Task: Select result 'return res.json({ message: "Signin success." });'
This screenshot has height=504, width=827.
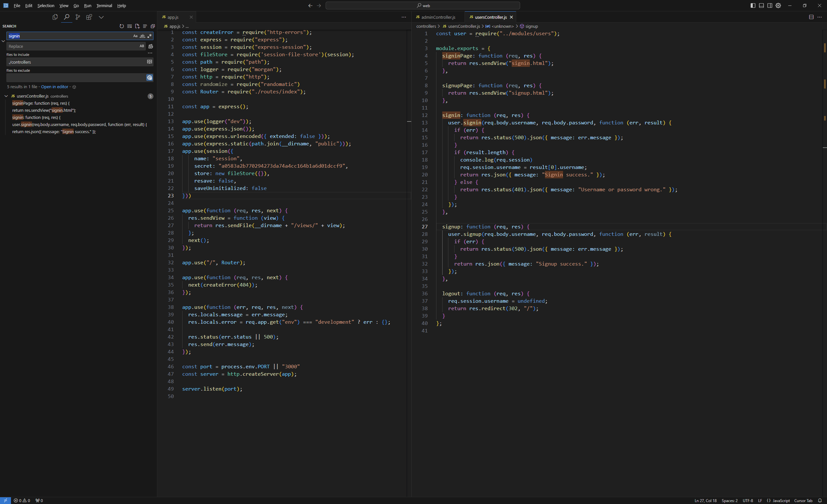Action: click(x=54, y=131)
